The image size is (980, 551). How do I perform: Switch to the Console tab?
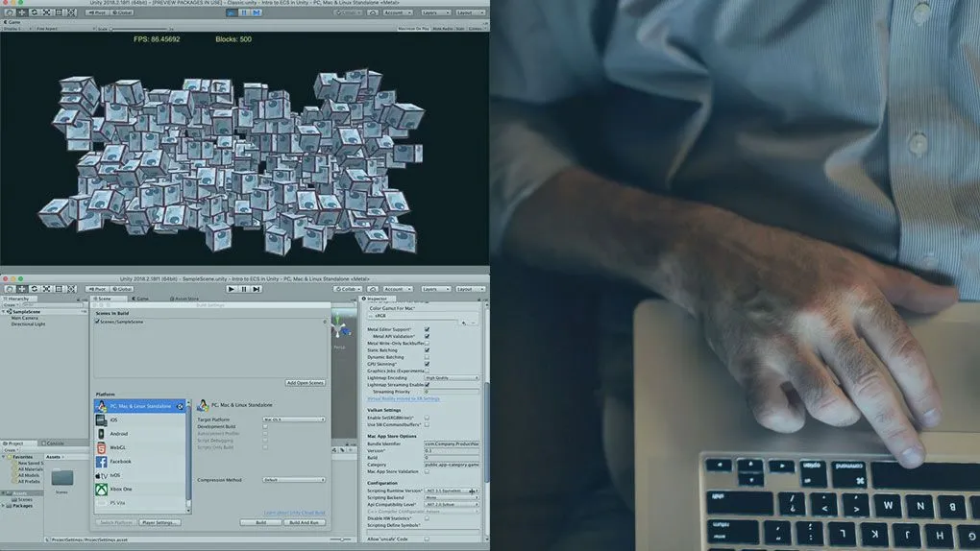55,443
